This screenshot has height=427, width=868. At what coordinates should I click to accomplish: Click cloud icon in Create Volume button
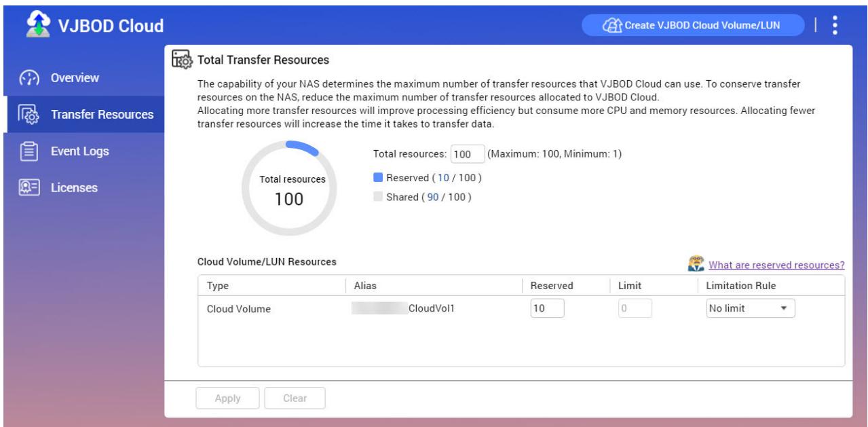coord(613,26)
